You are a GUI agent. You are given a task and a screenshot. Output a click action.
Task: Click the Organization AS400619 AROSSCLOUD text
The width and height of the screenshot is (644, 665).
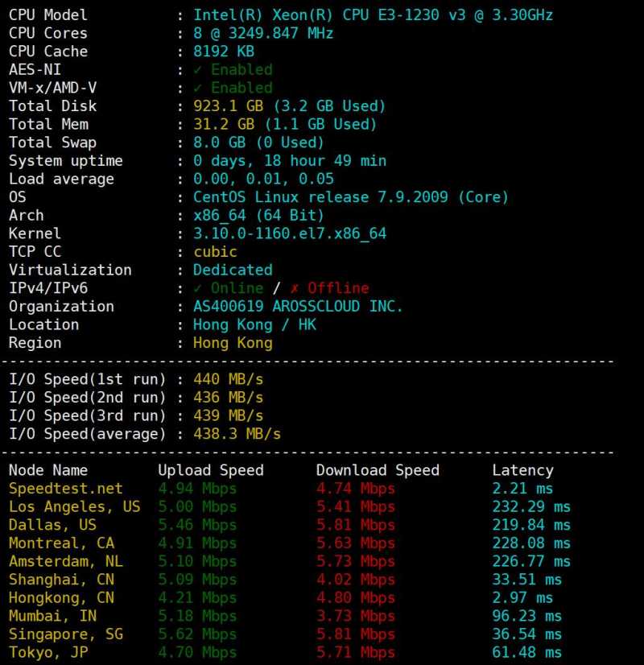click(298, 307)
